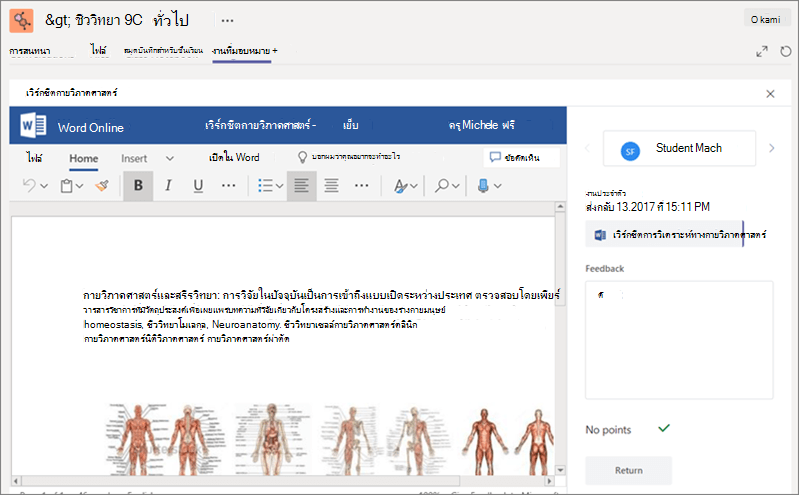Open the undo dropdown arrow
This screenshot has width=799, height=495.
click(44, 186)
